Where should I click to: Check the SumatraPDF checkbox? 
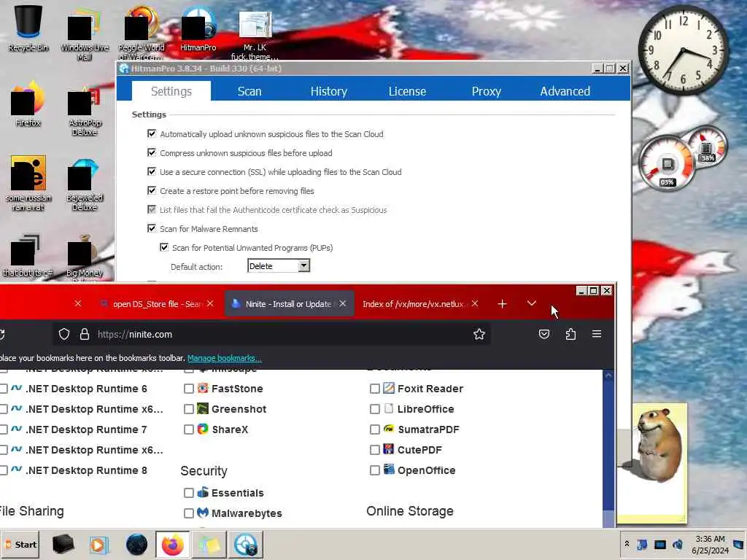click(x=375, y=430)
